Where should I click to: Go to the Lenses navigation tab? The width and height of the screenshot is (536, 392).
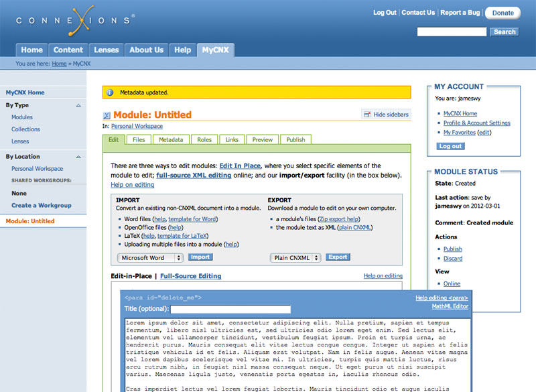(106, 50)
